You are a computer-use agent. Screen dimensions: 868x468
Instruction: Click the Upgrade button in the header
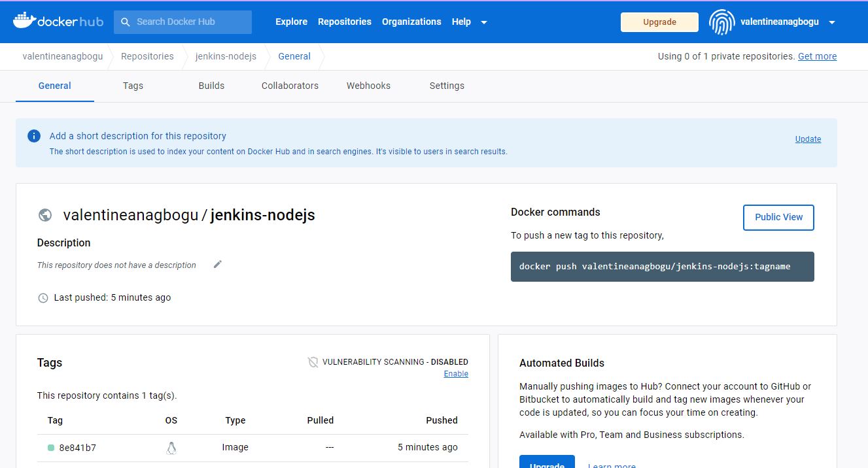pyautogui.click(x=659, y=22)
